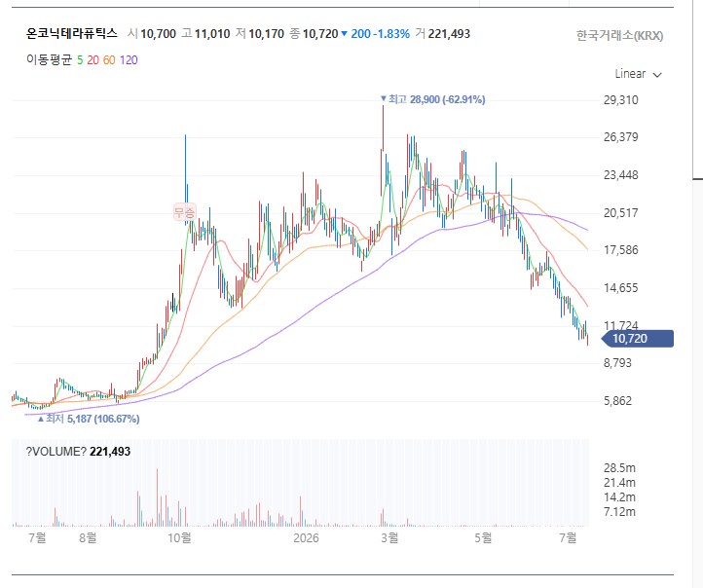Click the current price tag 10,720

638,339
